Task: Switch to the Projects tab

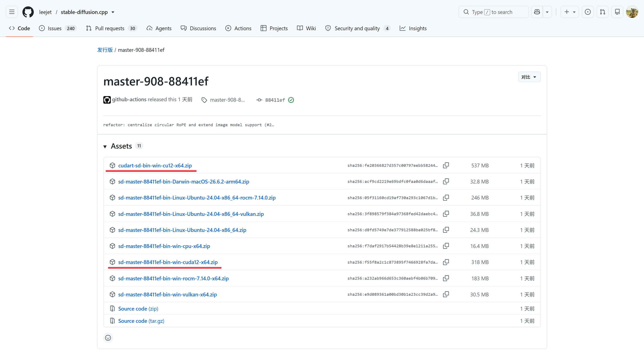Action: click(x=274, y=28)
